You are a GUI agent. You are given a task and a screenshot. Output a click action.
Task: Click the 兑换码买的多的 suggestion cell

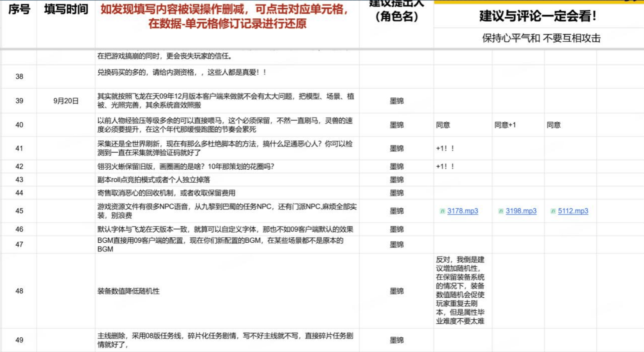(x=227, y=76)
